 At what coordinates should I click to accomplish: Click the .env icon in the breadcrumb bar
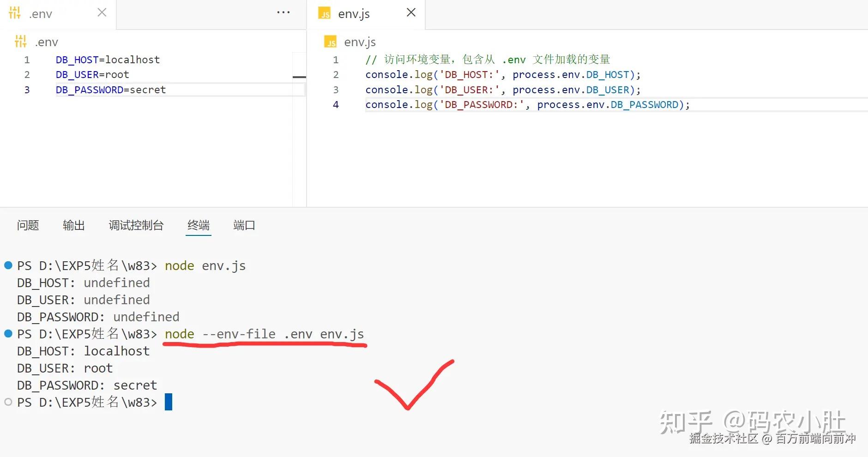click(x=20, y=42)
